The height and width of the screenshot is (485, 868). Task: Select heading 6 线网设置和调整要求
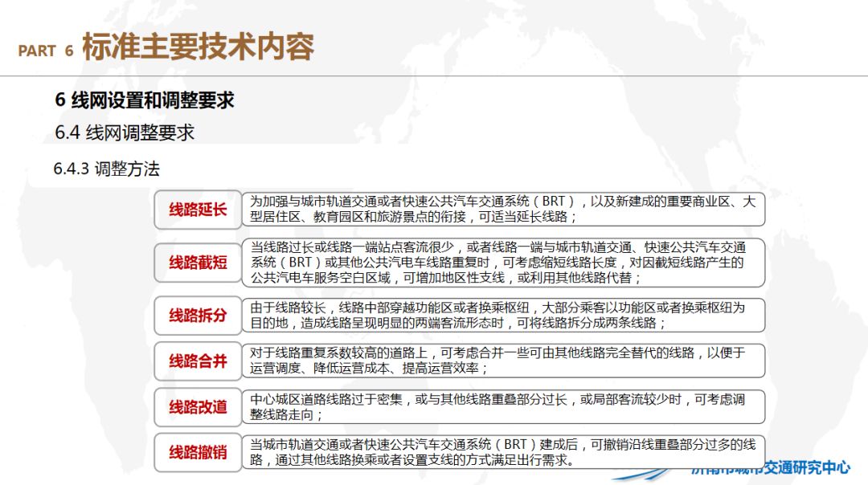tap(145, 100)
